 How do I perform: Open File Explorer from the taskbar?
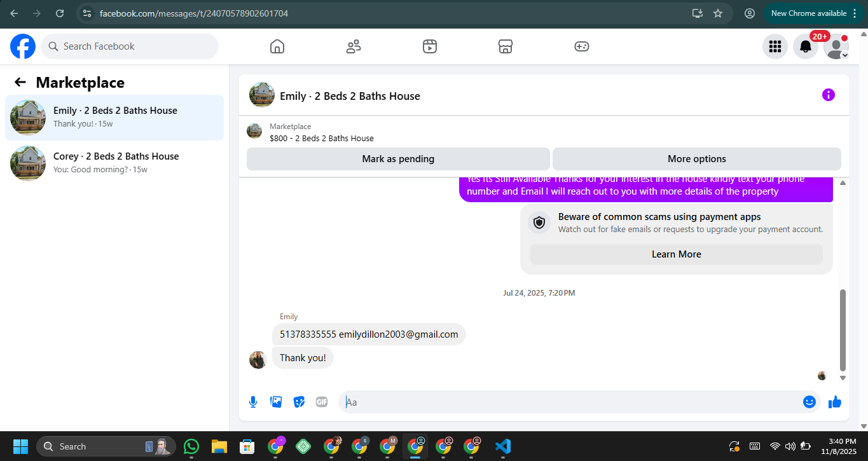click(x=219, y=446)
